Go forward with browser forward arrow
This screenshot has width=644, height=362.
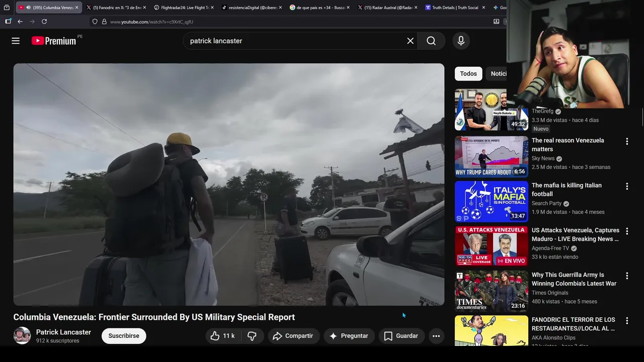point(32,22)
